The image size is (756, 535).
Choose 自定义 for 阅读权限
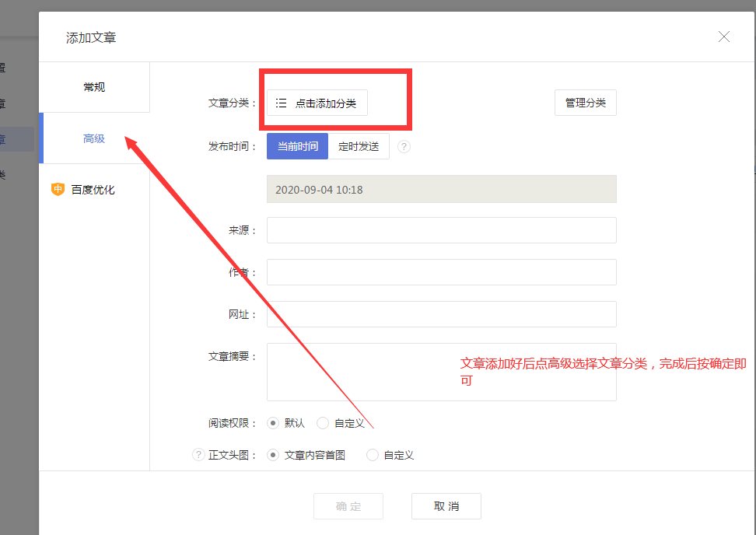[x=323, y=423]
